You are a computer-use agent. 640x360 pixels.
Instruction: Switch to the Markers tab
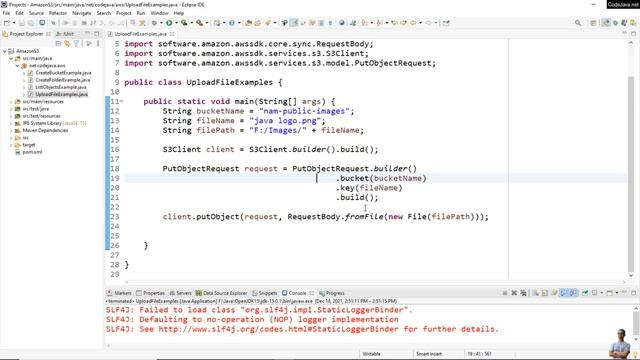[x=119, y=293]
